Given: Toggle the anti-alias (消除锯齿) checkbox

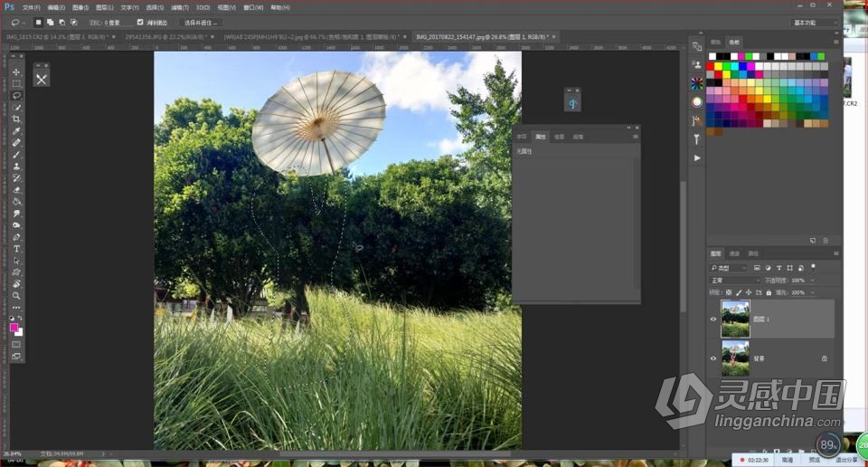Looking at the screenshot, I should tap(140, 22).
